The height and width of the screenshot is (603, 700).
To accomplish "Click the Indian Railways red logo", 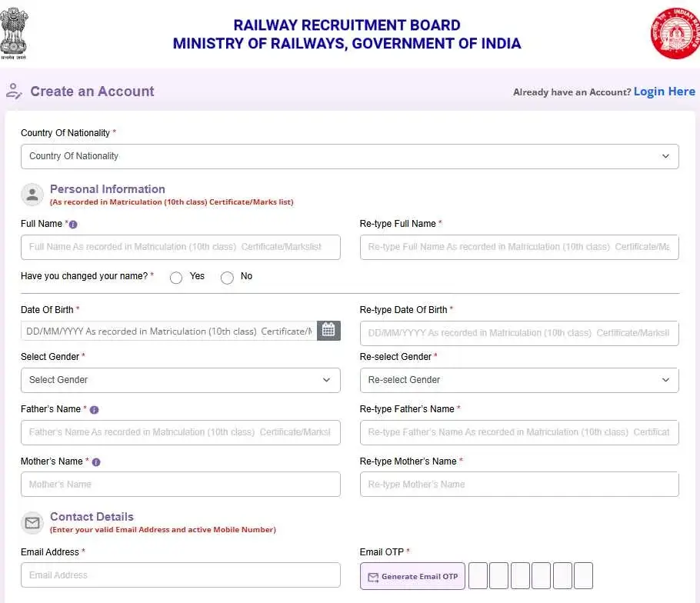I will point(675,33).
